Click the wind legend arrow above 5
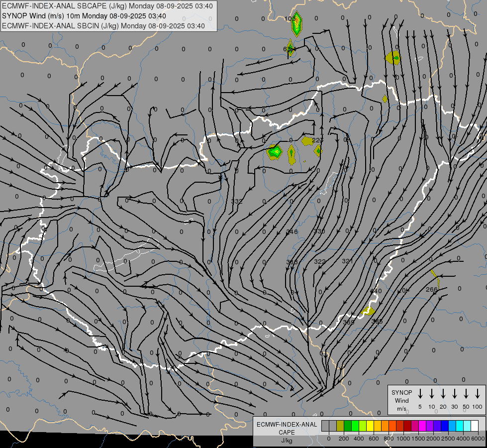This screenshot has width=487, height=448. pos(420,393)
